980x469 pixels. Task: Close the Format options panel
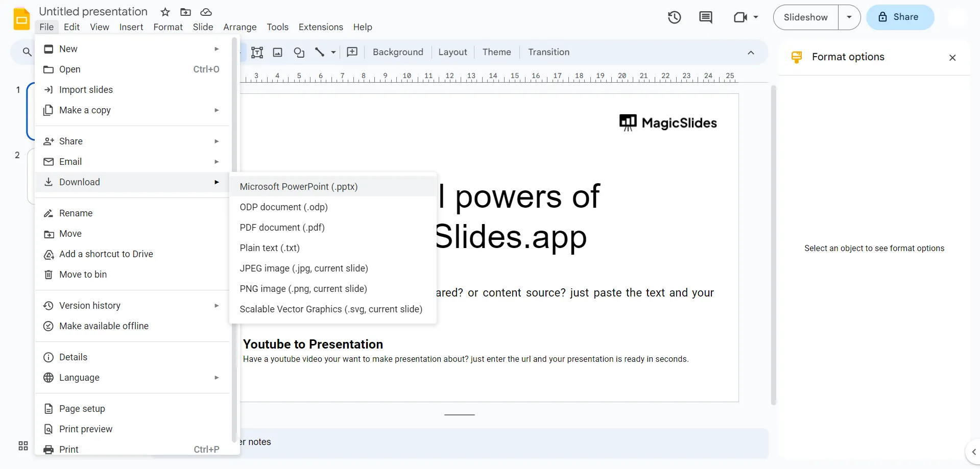(952, 58)
